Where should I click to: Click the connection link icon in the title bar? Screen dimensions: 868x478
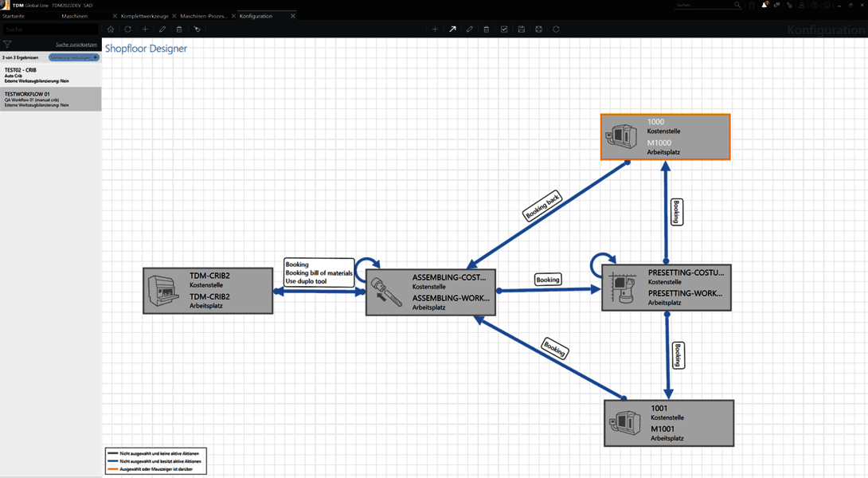coord(789,5)
